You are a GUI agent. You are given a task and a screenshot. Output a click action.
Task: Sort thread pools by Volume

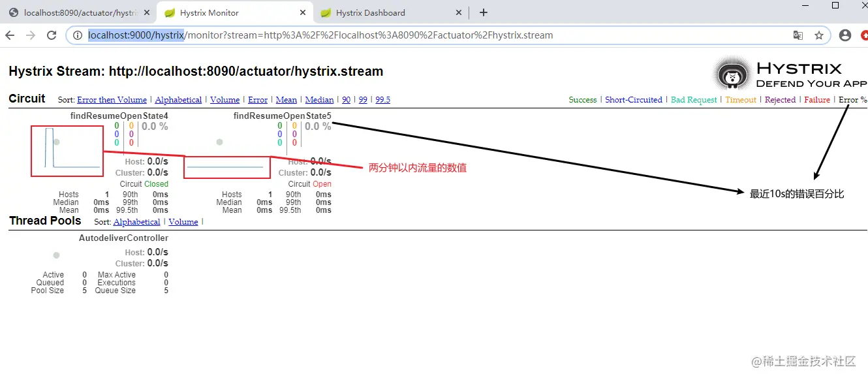tap(183, 222)
